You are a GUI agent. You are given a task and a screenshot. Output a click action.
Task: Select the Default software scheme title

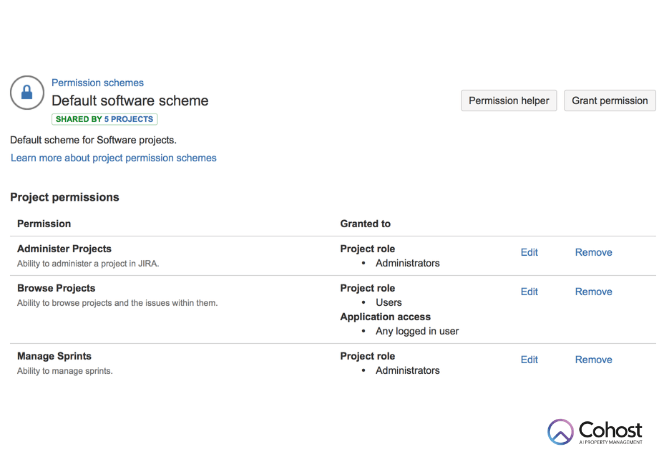[130, 101]
